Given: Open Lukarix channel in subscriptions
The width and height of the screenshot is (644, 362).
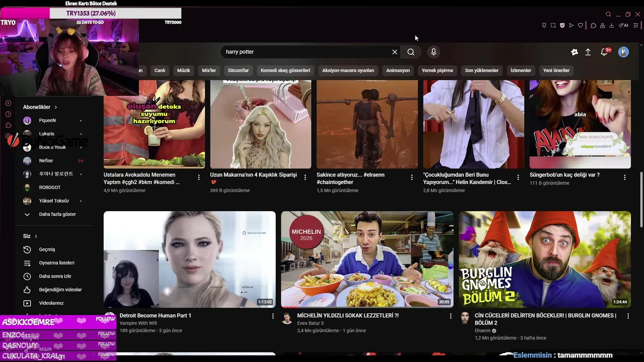Looking at the screenshot, I should coord(54,134).
